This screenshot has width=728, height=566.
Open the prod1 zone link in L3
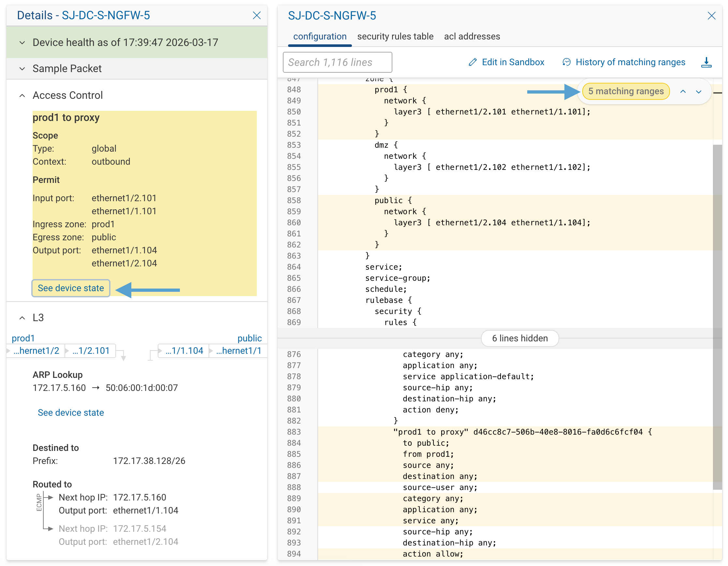pyautogui.click(x=23, y=338)
